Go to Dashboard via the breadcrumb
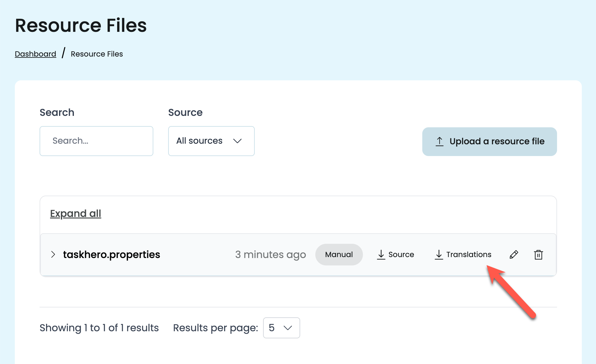This screenshot has height=364, width=596. (36, 54)
